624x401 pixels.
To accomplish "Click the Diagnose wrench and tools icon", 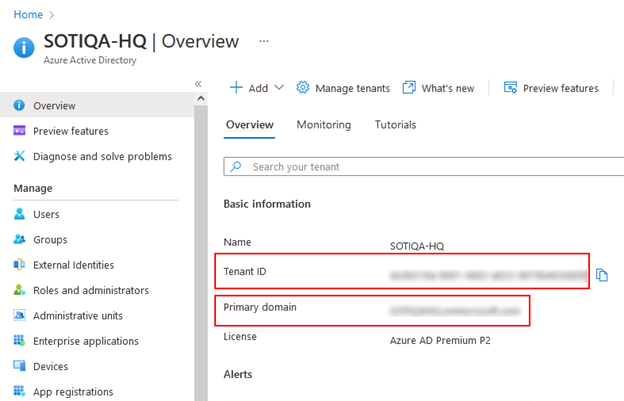I will [19, 156].
